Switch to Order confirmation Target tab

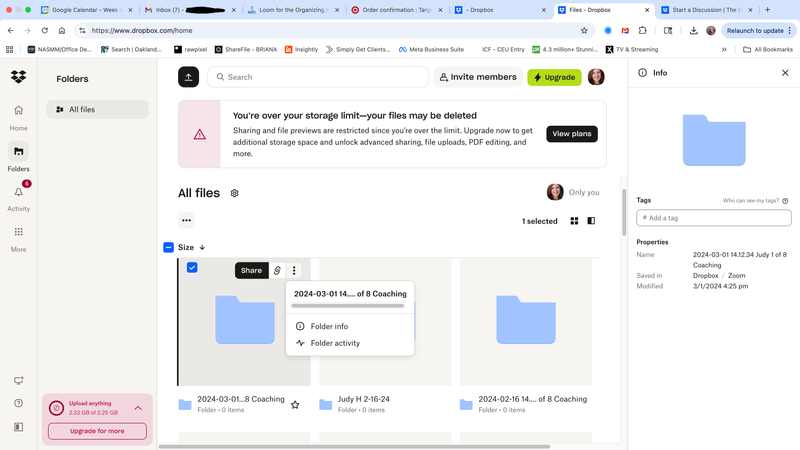click(x=396, y=10)
